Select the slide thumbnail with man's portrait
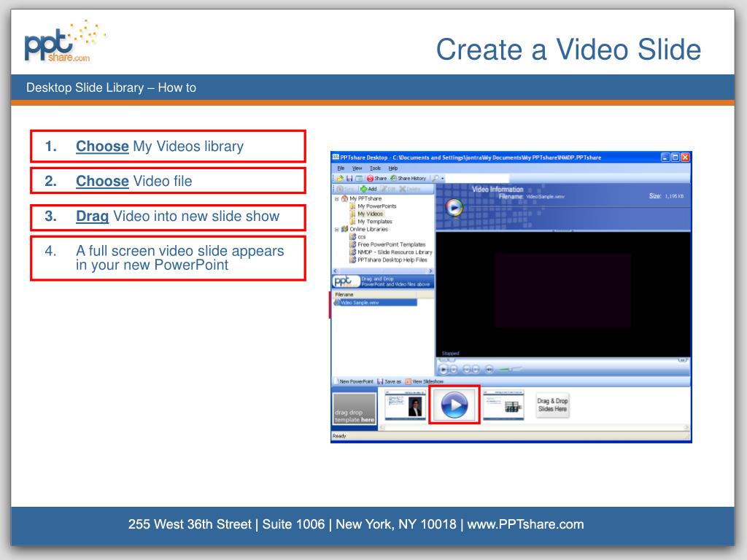747x560 pixels. 406,405
